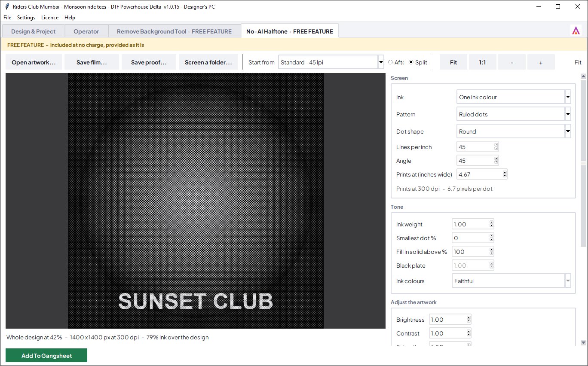Open the Help menu
The image size is (588, 366).
pos(70,18)
